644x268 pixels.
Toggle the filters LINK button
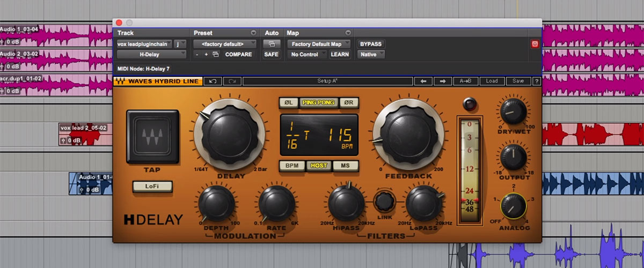click(x=385, y=202)
